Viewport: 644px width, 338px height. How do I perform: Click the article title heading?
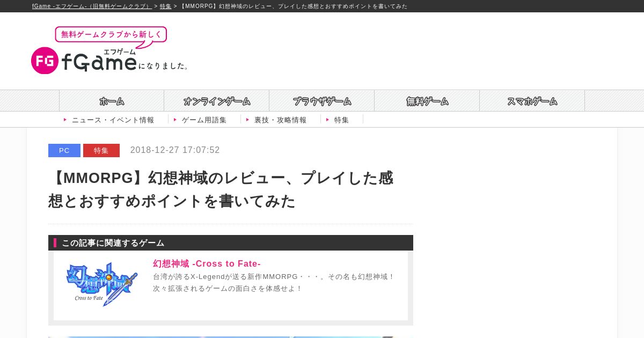click(221, 189)
